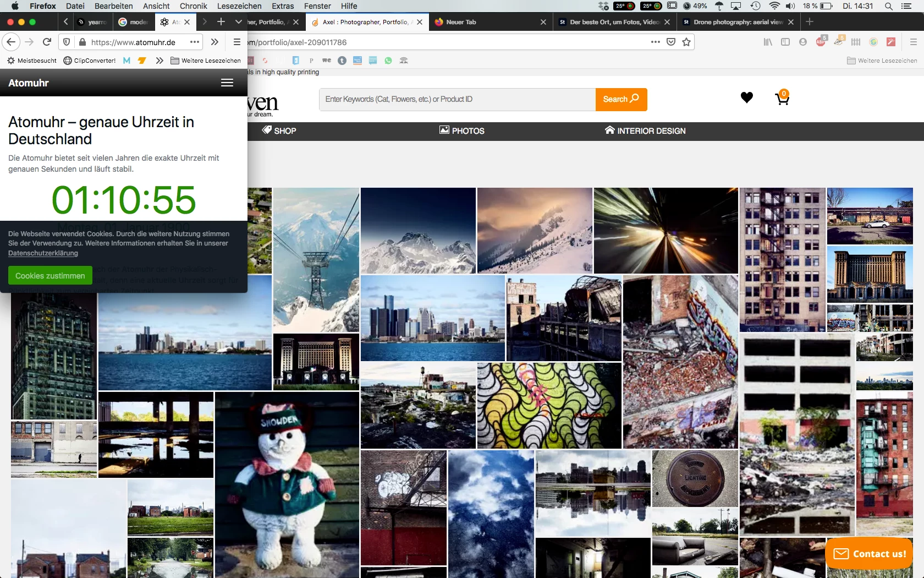The height and width of the screenshot is (578, 924).
Task: Close the Atomuhr tab
Action: pyautogui.click(x=187, y=22)
